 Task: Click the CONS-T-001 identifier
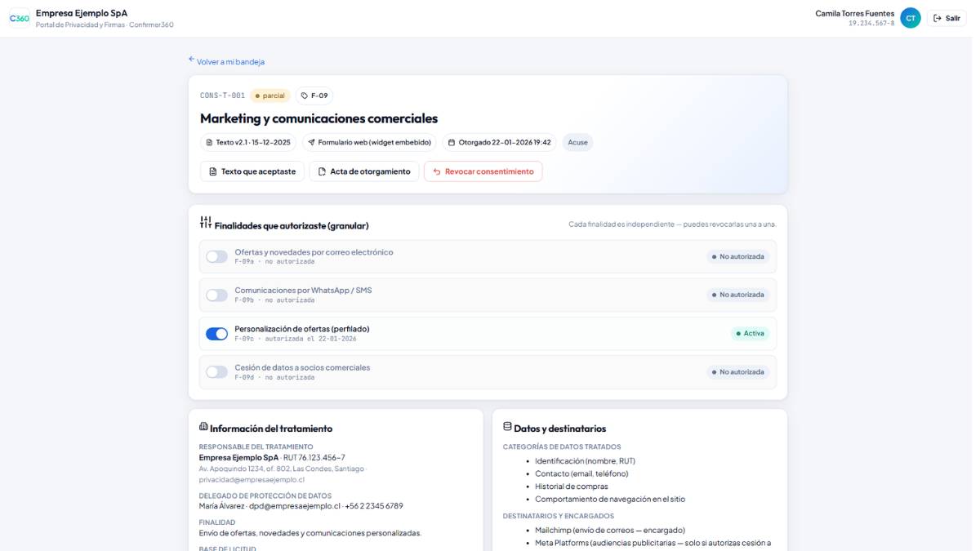[222, 96]
